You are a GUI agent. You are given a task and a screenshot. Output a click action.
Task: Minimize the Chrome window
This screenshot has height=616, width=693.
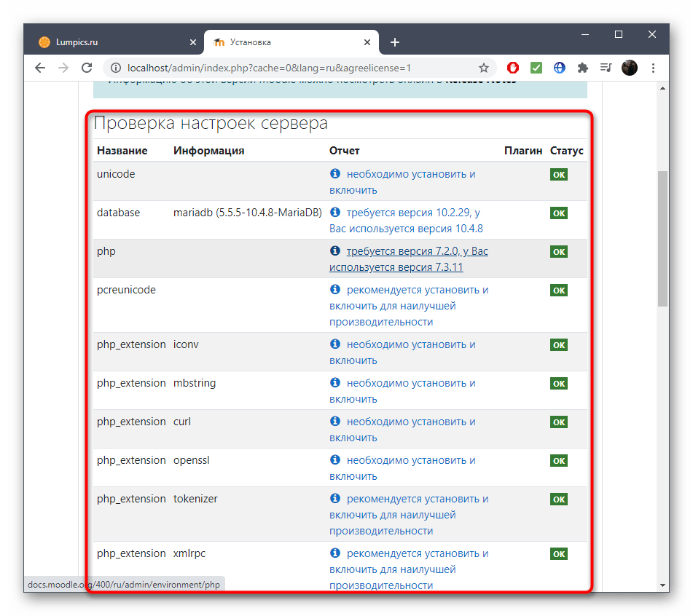(585, 34)
